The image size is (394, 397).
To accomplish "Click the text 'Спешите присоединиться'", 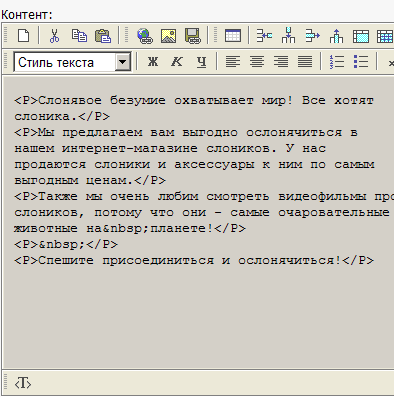I will tap(126, 260).
